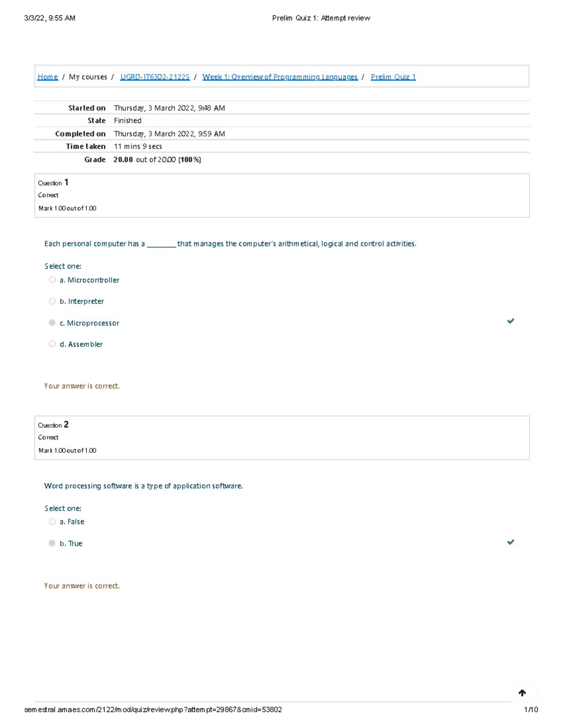Click green checkmark beside True answer

510,542
